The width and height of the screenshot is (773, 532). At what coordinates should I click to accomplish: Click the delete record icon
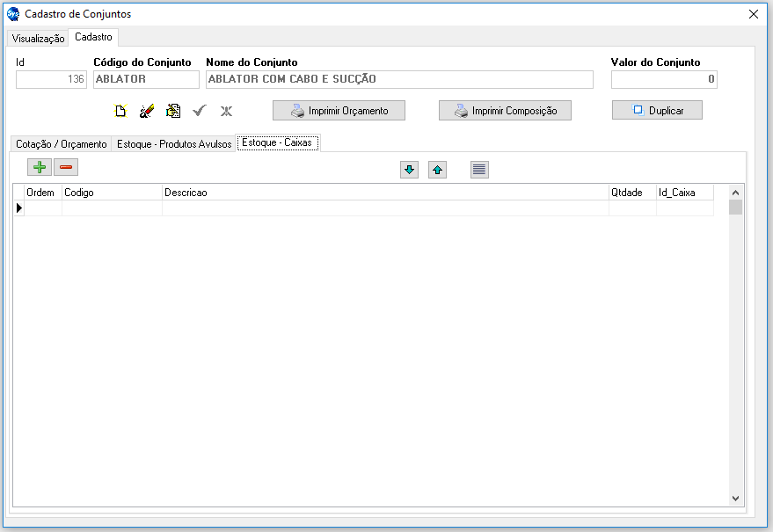[173, 111]
